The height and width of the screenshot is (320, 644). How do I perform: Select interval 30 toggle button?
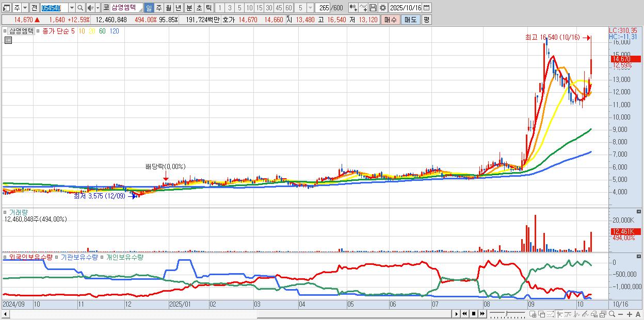pos(269,8)
